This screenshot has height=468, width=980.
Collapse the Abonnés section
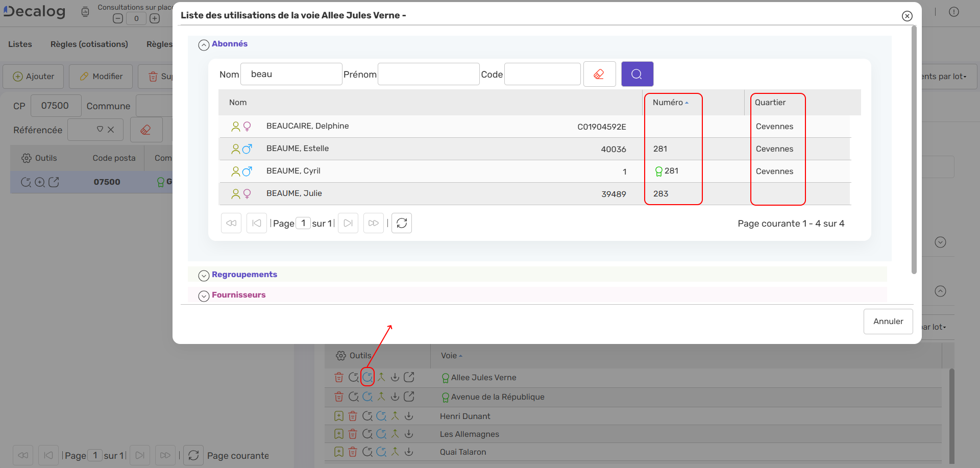204,45
